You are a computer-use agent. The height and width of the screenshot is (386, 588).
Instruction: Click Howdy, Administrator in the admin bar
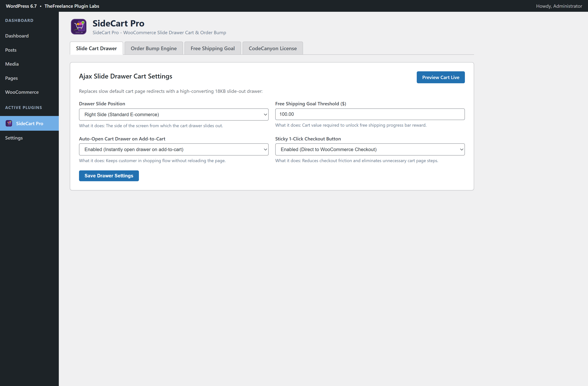click(x=559, y=6)
